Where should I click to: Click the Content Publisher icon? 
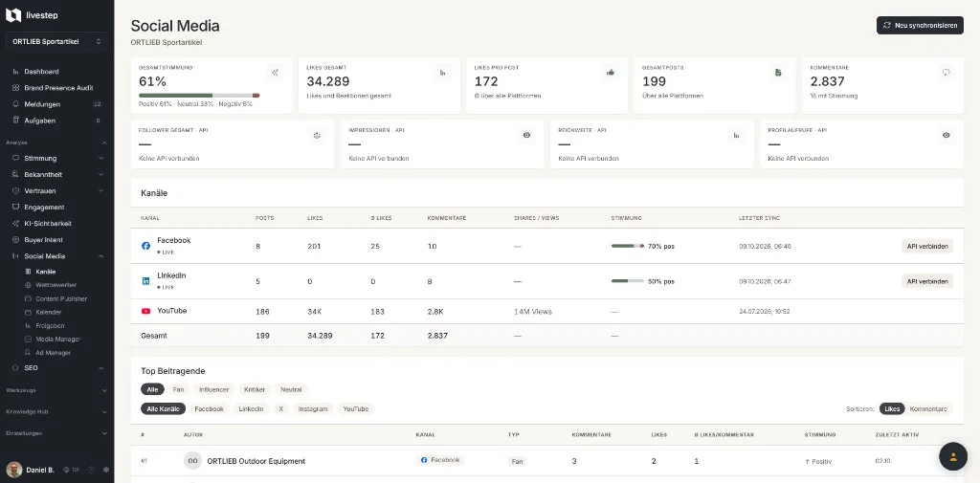pos(28,299)
